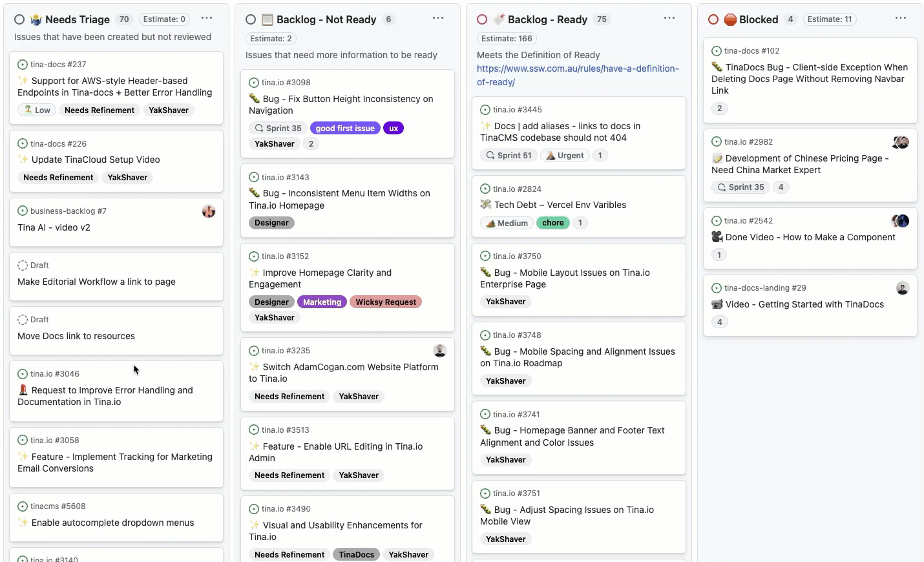This screenshot has width=924, height=562.
Task: Click the avatar on tina.io #3235 card
Action: (x=440, y=351)
